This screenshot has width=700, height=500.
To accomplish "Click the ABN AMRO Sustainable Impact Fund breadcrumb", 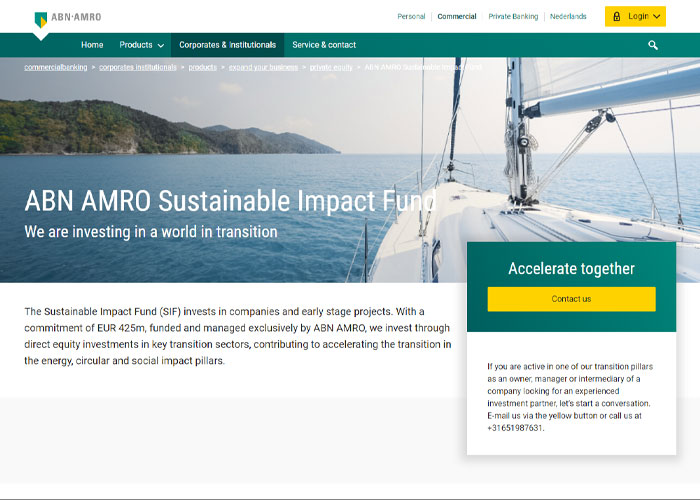I will 423,67.
